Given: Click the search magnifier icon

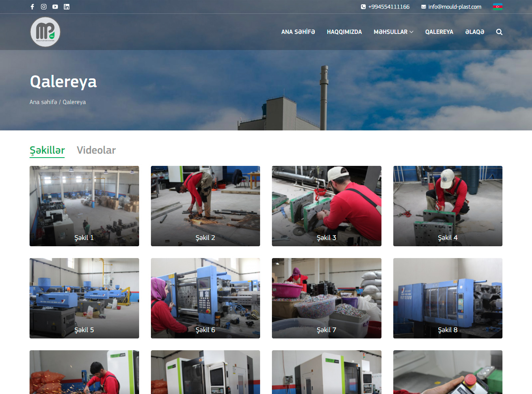Looking at the screenshot, I should (x=499, y=32).
